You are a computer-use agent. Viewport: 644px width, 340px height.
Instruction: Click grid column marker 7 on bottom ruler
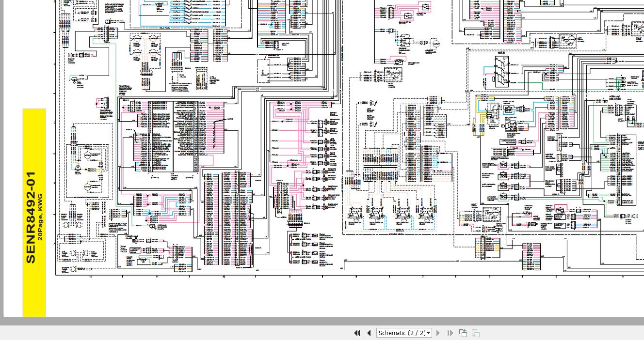(423, 277)
